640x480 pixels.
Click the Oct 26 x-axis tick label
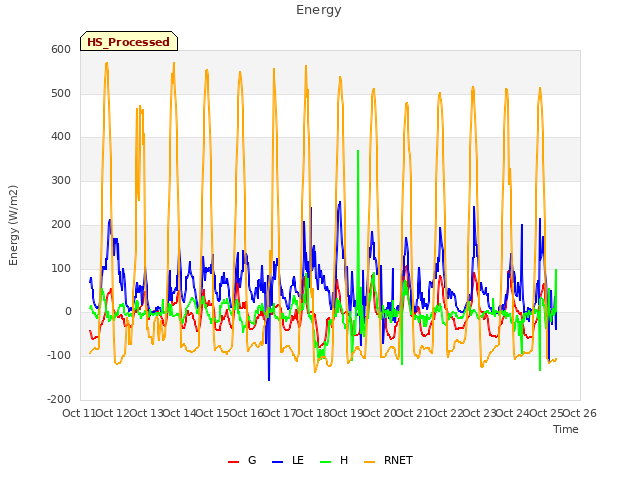(x=579, y=413)
